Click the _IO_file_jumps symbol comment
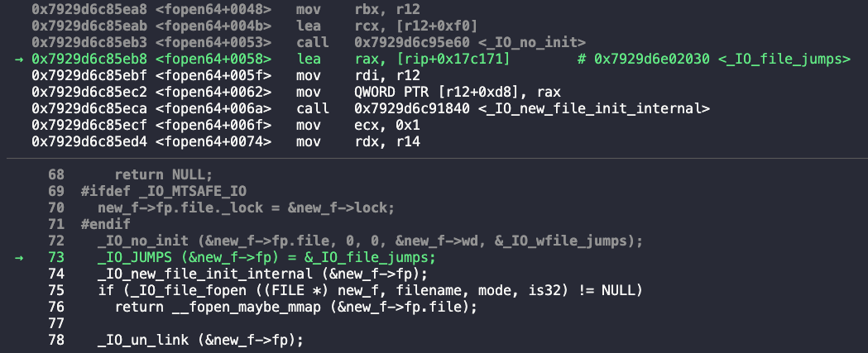This screenshot has width=868, height=353. click(x=713, y=60)
